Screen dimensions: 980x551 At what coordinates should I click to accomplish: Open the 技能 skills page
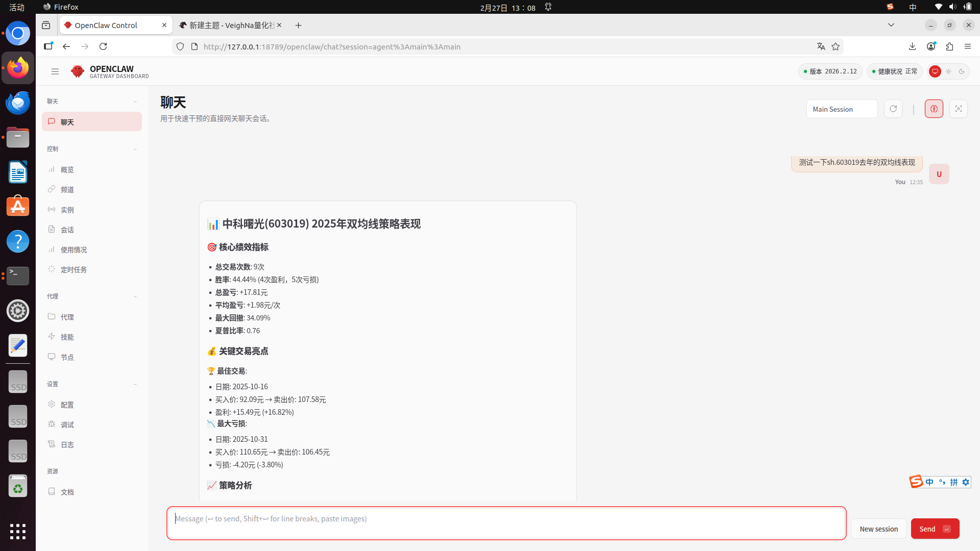click(67, 337)
